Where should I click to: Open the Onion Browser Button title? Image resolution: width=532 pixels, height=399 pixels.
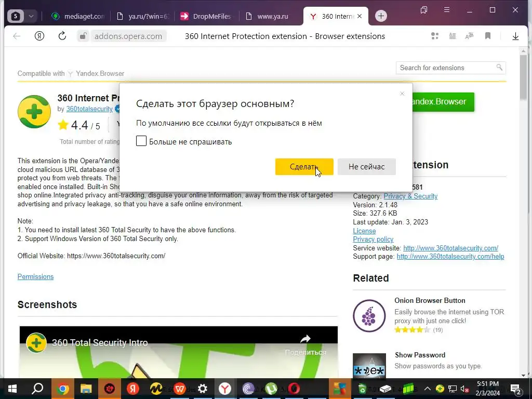tap(430, 300)
